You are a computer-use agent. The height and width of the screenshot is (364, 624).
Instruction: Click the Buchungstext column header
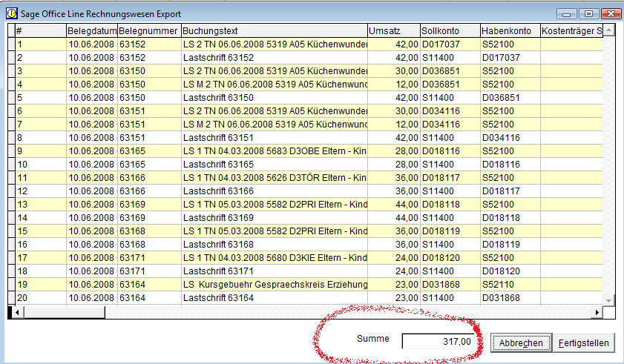(275, 30)
